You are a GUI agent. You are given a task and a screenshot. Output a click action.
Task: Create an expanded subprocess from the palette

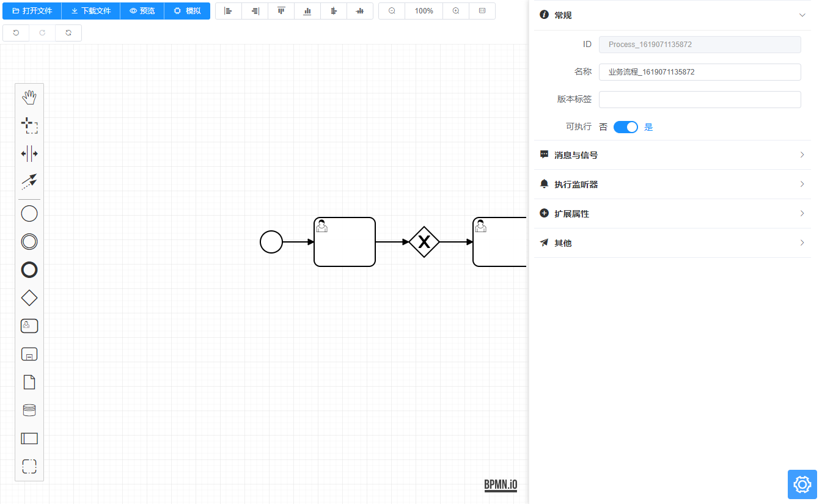coord(29,354)
